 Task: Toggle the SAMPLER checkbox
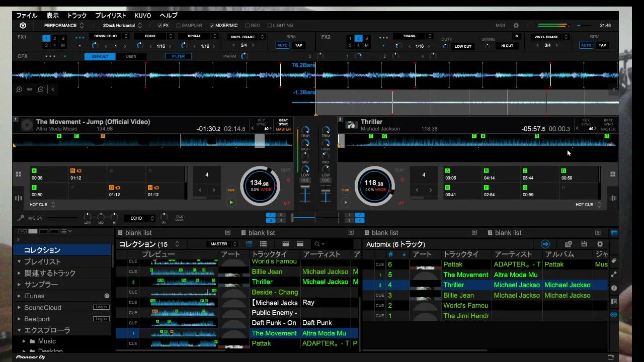coord(178,26)
